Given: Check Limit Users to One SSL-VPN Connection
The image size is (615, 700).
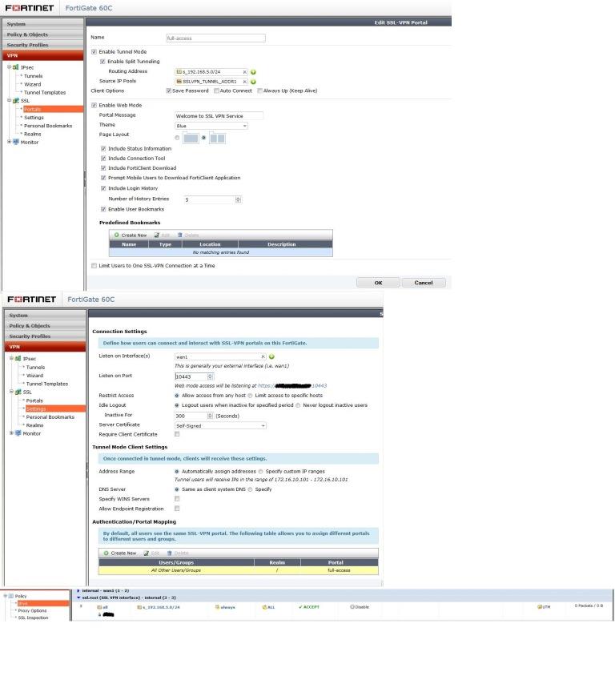Looking at the screenshot, I should pyautogui.click(x=94, y=266).
